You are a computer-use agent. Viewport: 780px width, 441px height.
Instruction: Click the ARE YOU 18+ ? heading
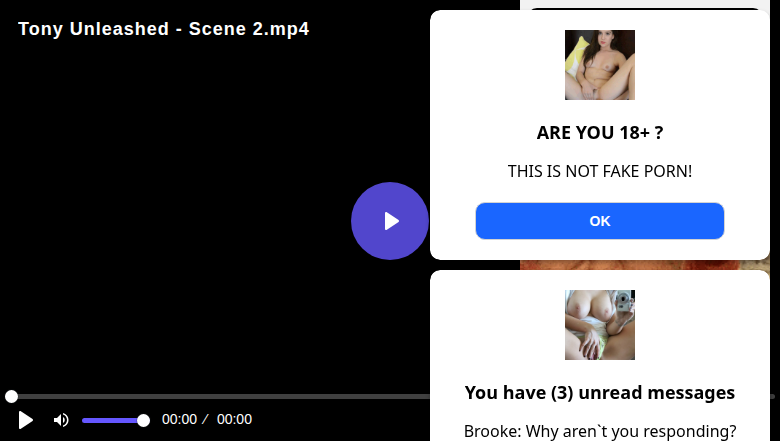point(599,133)
